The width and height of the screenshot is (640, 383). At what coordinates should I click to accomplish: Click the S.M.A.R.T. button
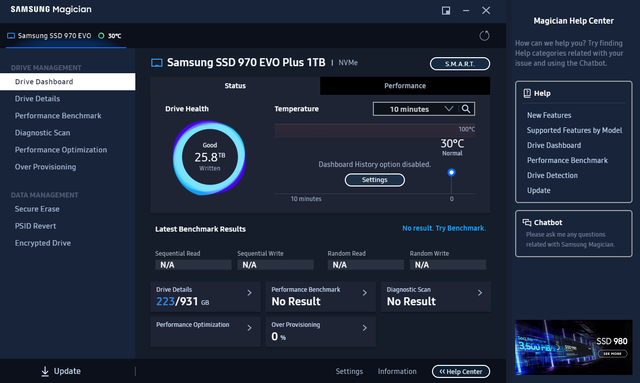pos(460,64)
